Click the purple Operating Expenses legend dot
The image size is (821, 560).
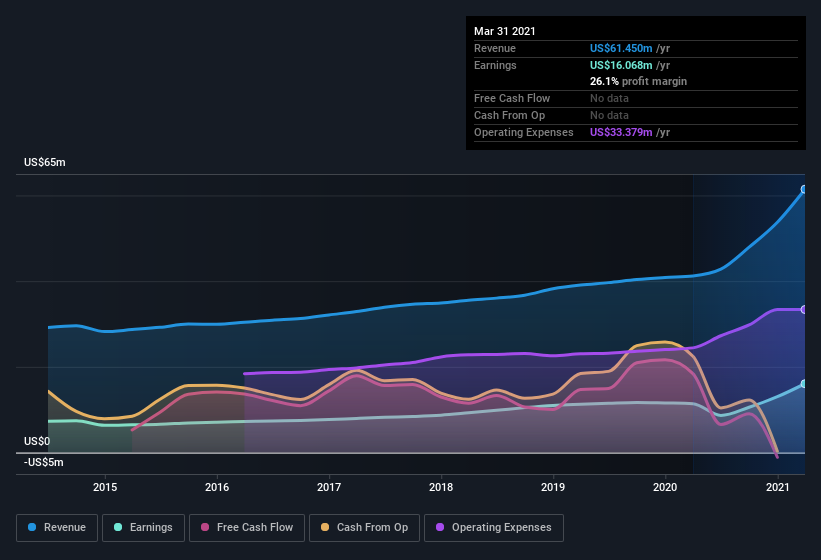pyautogui.click(x=440, y=527)
